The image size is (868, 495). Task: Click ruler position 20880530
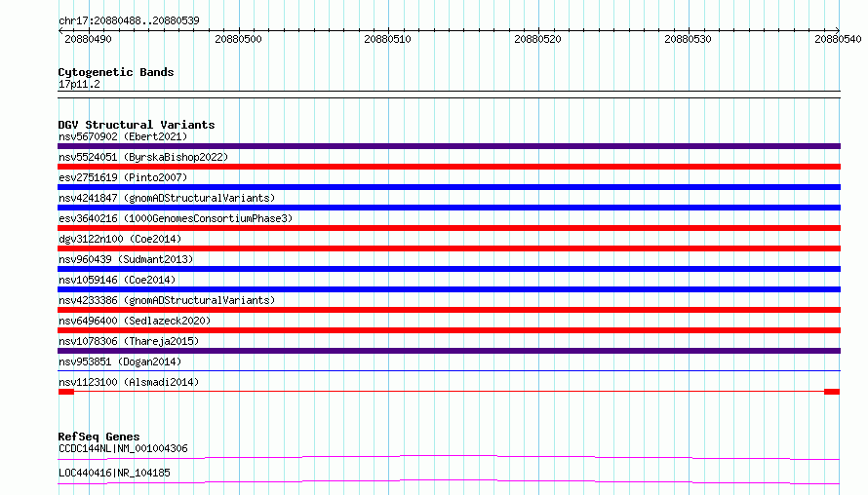[x=688, y=39]
